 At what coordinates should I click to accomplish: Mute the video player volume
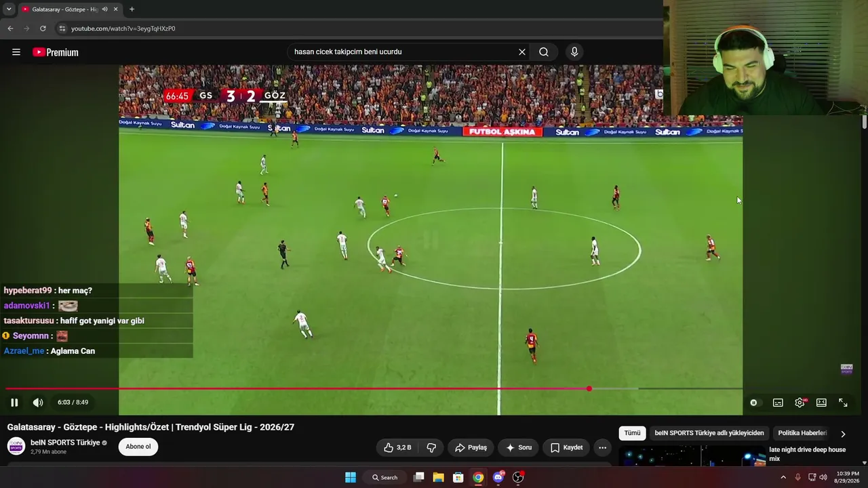coord(38,403)
